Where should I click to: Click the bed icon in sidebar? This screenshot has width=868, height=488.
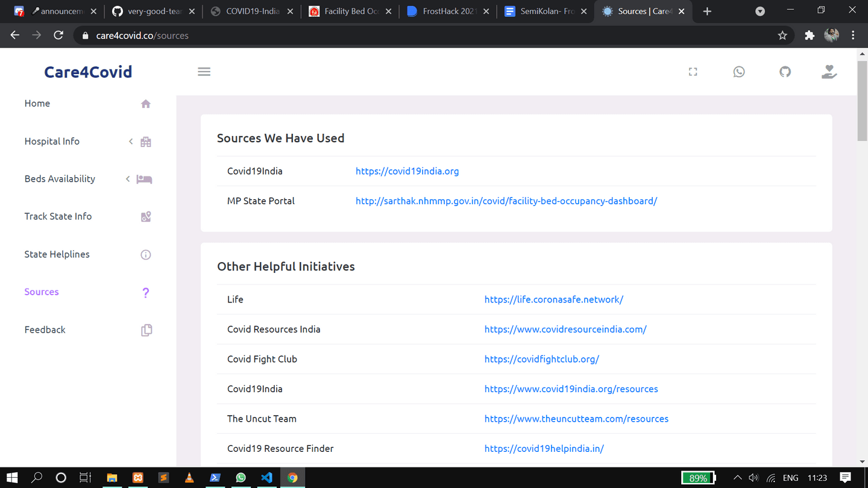pos(144,179)
